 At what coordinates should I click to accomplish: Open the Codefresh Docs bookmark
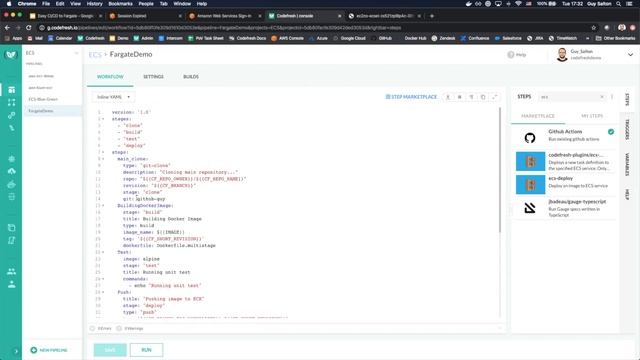pyautogui.click(x=247, y=38)
